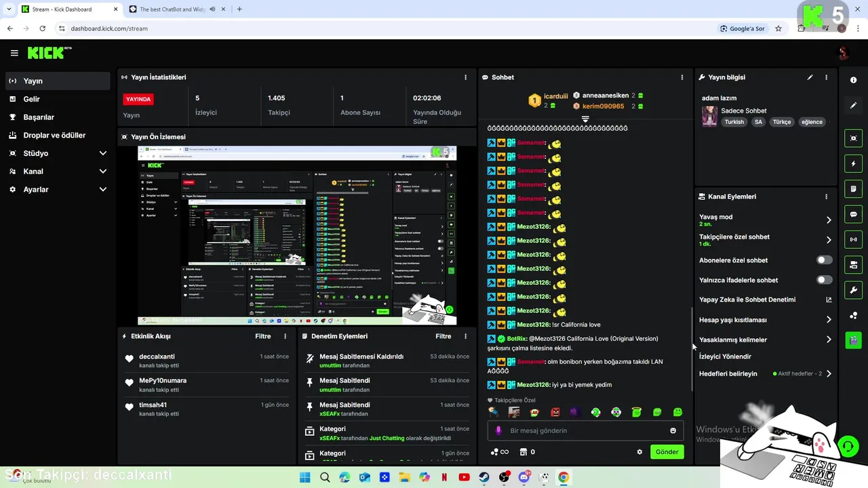Expand Takipçilere özel sohbet settings
Viewport: 868px width, 488px height.
829,240
